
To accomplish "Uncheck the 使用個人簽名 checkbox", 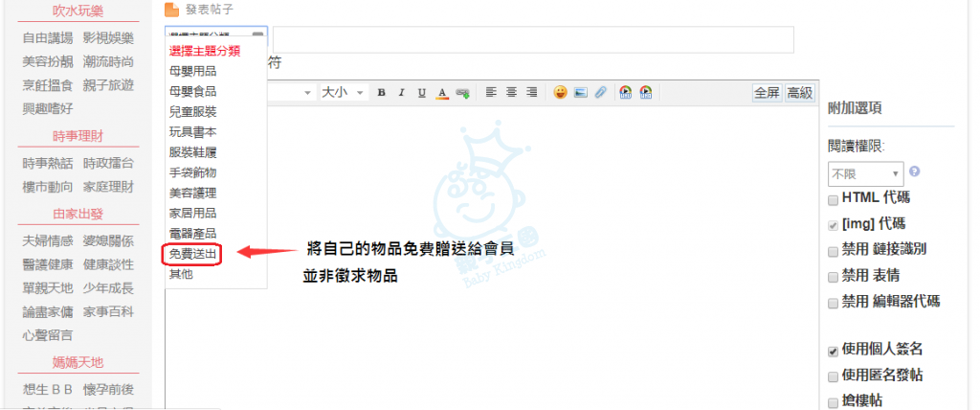I will (833, 351).
